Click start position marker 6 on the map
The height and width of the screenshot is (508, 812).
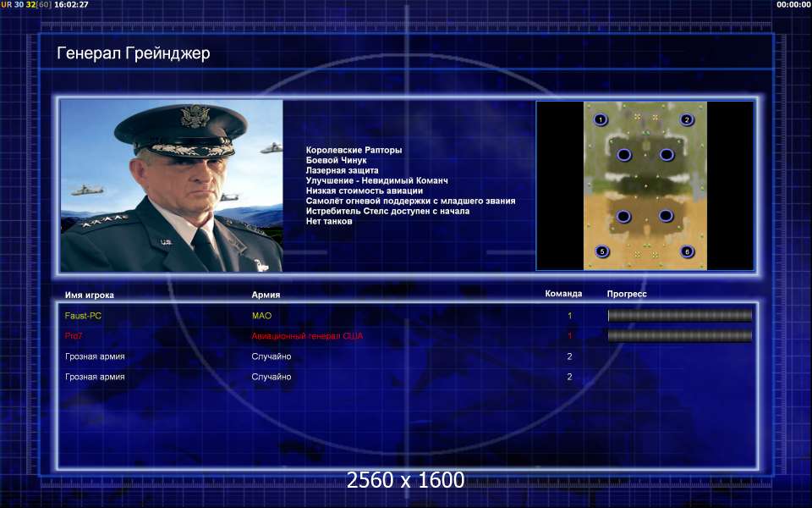687,251
